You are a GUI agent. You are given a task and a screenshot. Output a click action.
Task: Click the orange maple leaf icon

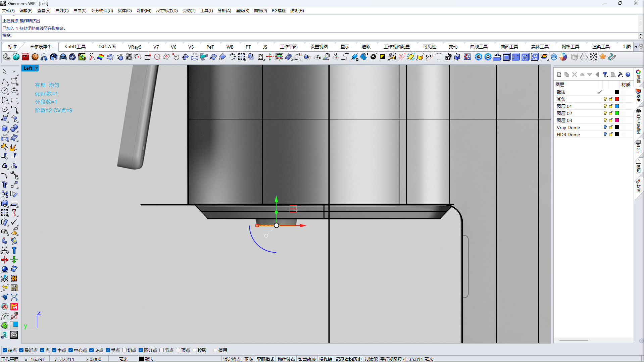coord(603,57)
